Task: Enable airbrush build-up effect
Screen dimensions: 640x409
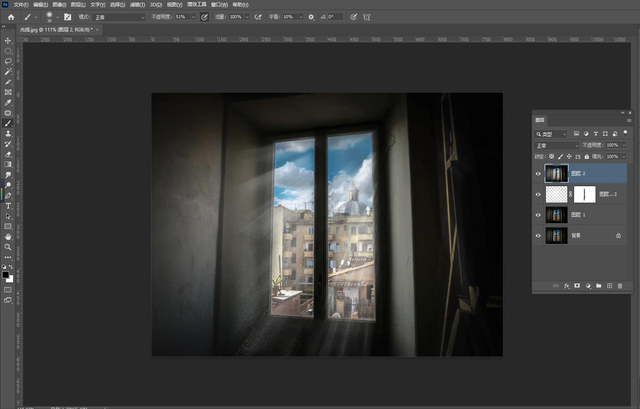Action: (258, 17)
